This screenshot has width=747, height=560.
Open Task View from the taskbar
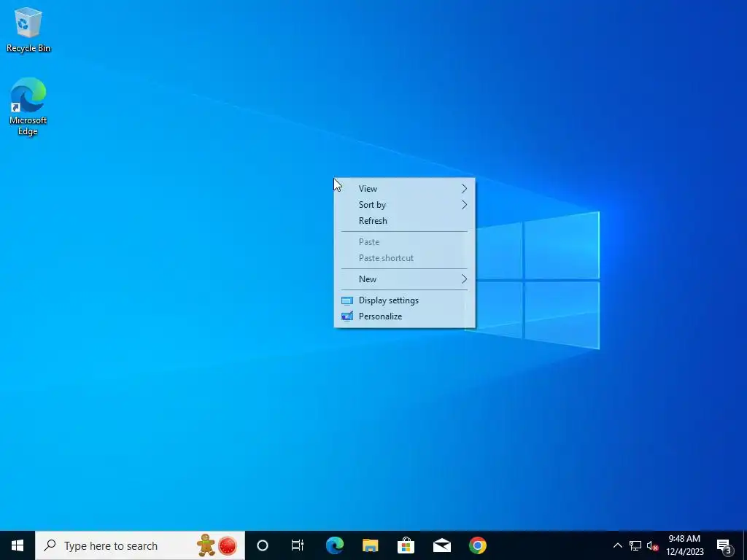[x=298, y=545]
